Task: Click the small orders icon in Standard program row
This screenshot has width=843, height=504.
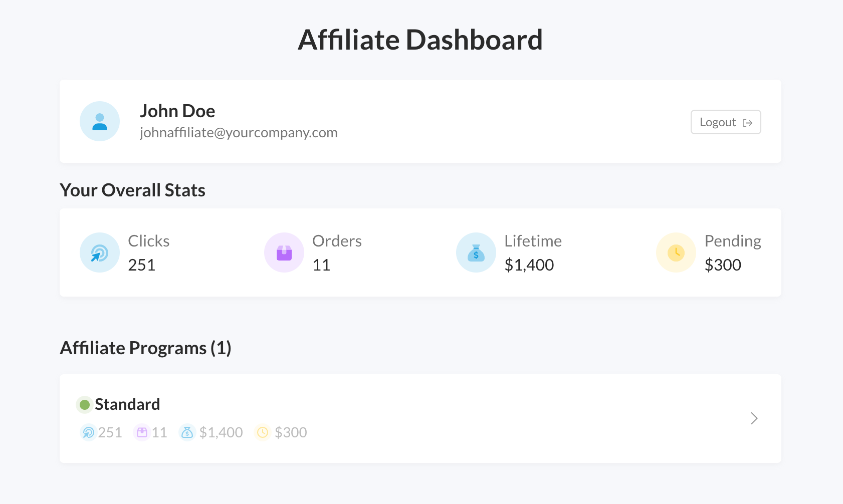Action: coord(142,432)
